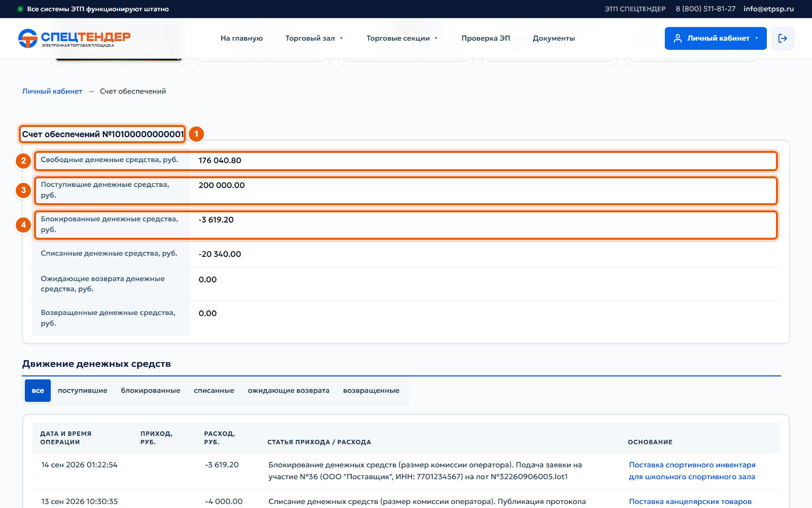Click the Расход, руб. column header
This screenshot has height=508, width=812.
[x=219, y=438]
